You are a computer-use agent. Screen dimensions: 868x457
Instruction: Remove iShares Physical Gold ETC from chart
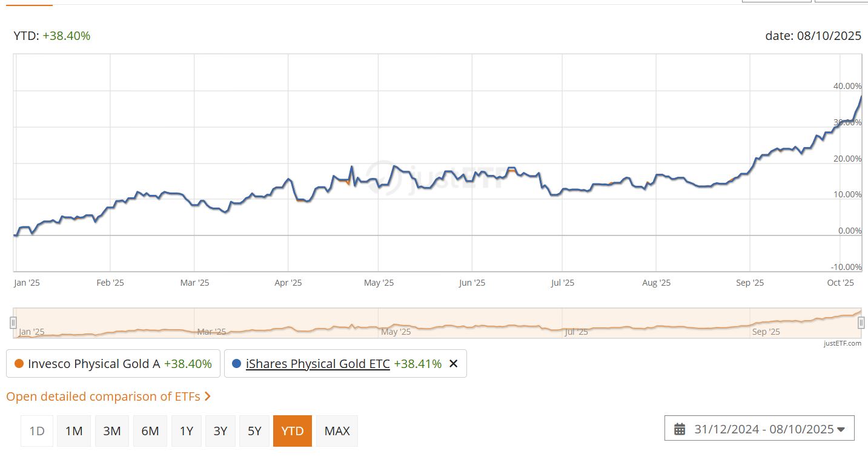click(x=453, y=364)
